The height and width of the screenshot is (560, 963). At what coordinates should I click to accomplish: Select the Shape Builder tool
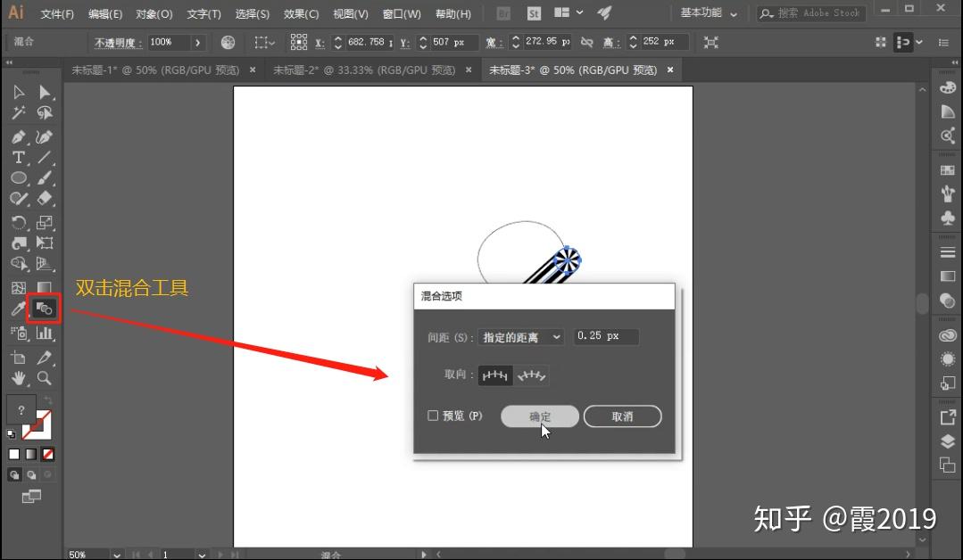[19, 264]
